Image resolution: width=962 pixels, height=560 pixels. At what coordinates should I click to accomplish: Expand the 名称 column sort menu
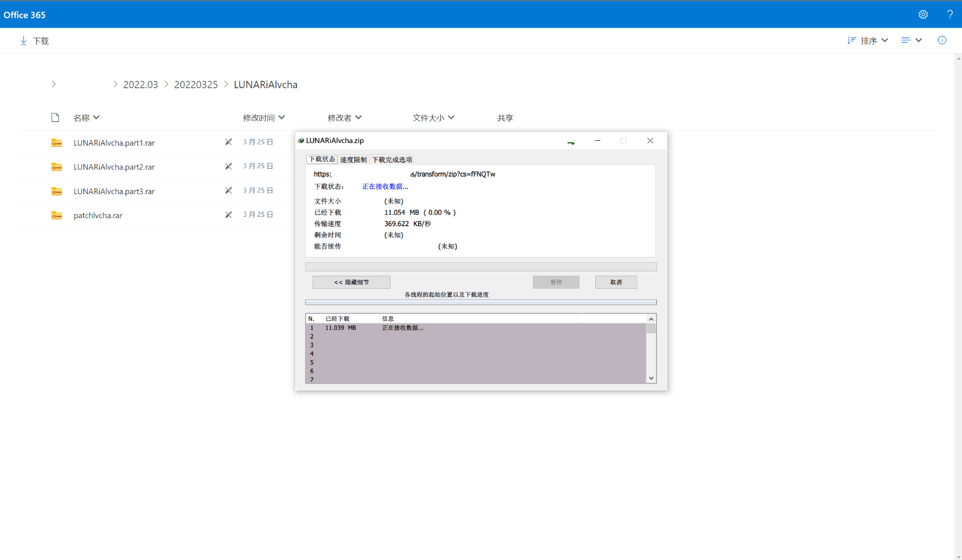click(86, 118)
